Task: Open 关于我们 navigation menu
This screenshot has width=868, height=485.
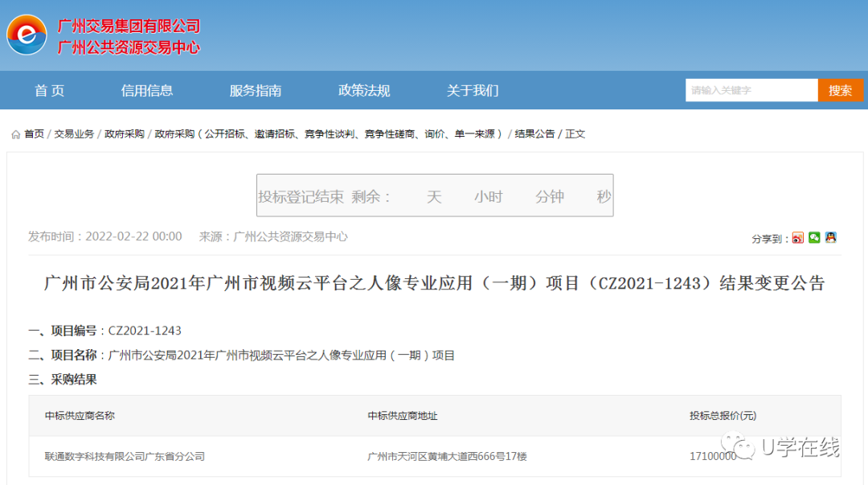Action: tap(473, 90)
